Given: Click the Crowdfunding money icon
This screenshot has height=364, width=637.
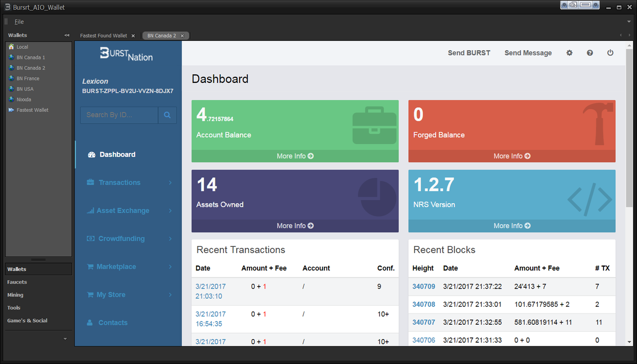Looking at the screenshot, I should pos(91,239).
